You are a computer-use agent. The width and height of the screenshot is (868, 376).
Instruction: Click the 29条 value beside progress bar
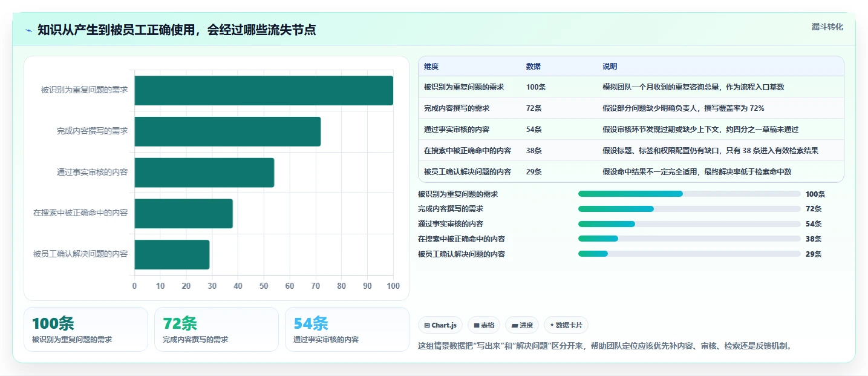814,254
